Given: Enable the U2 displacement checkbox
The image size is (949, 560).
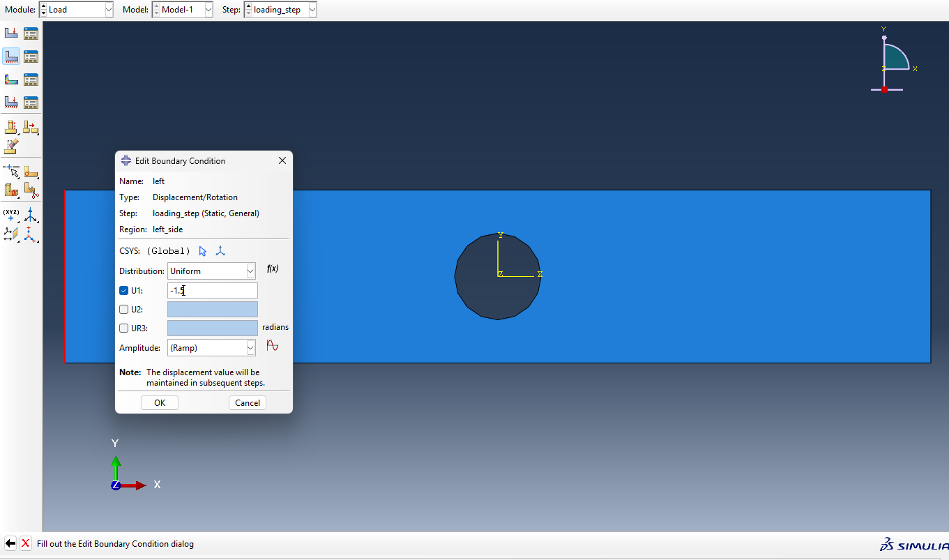Looking at the screenshot, I should tap(124, 310).
